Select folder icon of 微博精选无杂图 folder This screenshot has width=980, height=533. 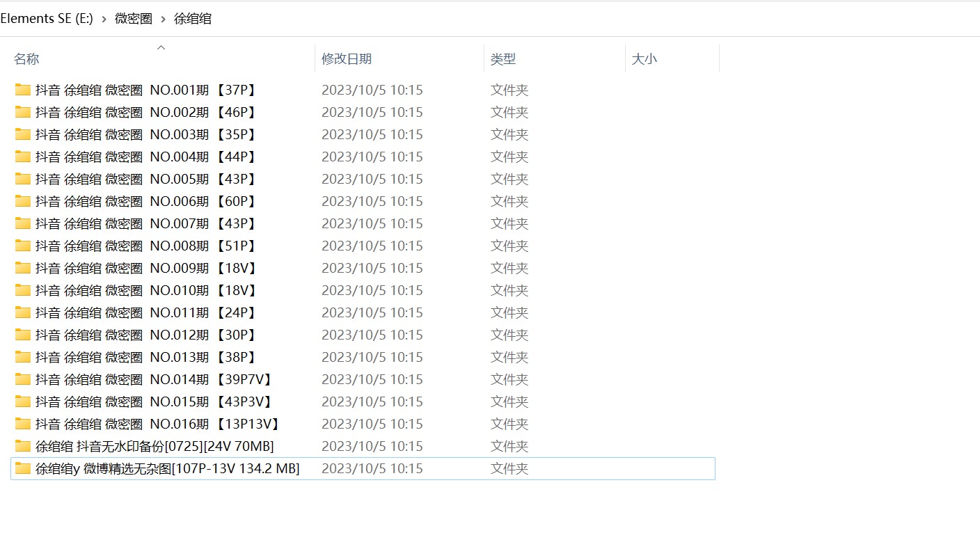[x=23, y=468]
